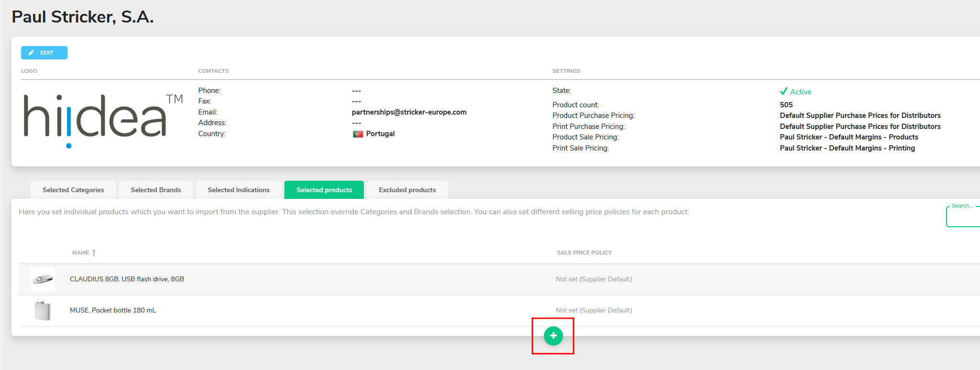The image size is (980, 370).
Task: Click Product Purchase Pricing value text
Action: (x=860, y=116)
